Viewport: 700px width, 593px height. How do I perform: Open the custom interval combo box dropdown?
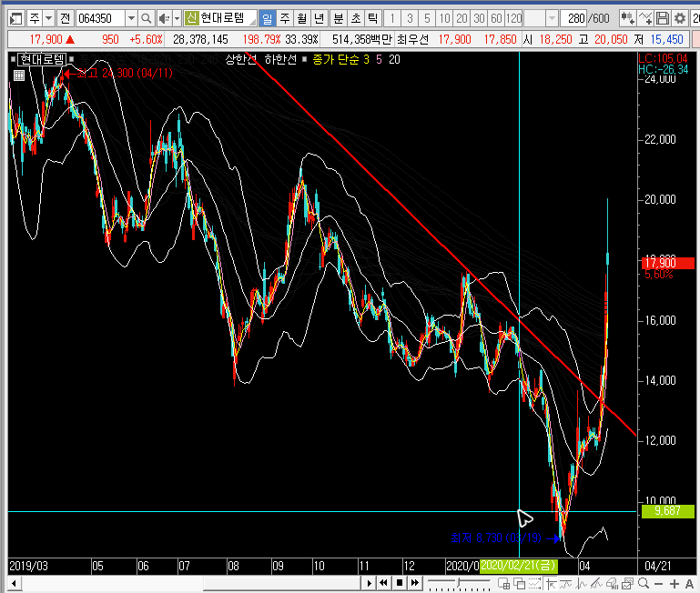coord(553,19)
